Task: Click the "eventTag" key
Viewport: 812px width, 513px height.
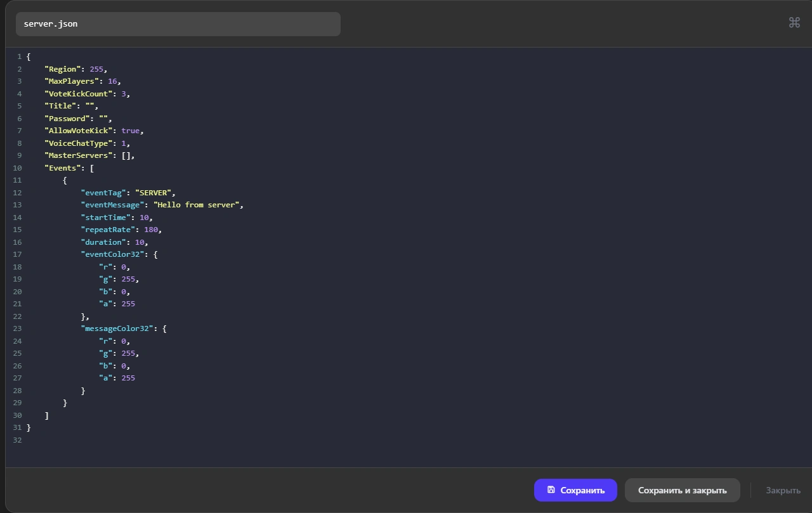Action: click(103, 193)
